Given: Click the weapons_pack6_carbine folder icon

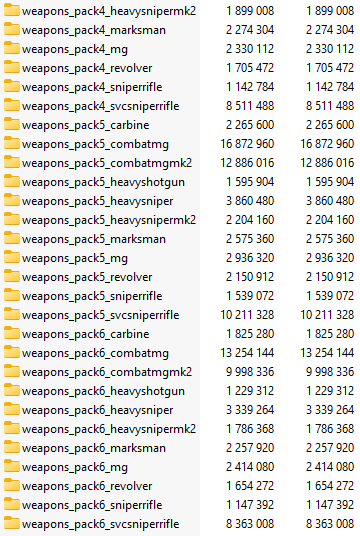Looking at the screenshot, I should coord(12,334).
